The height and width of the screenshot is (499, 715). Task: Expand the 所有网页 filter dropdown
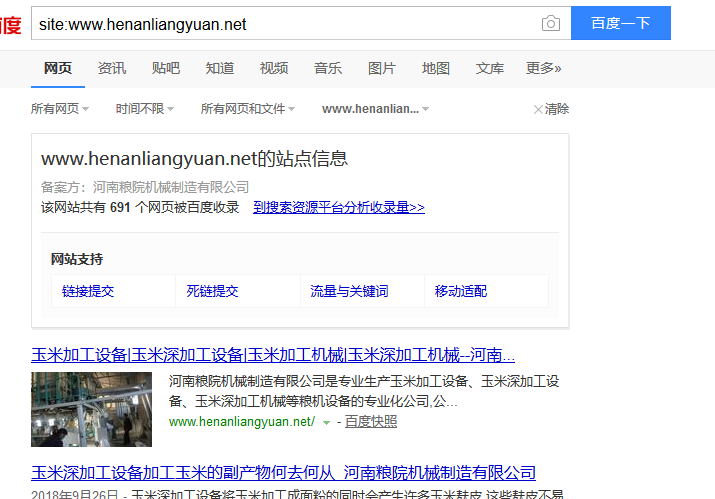point(60,109)
